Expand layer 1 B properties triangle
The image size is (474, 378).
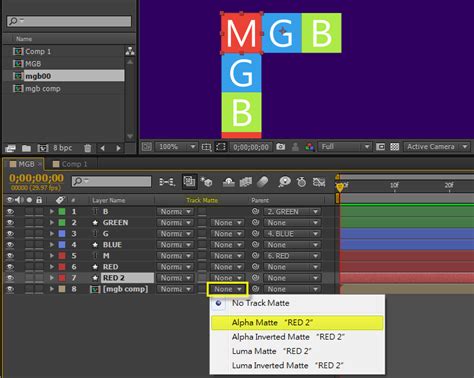(52, 211)
